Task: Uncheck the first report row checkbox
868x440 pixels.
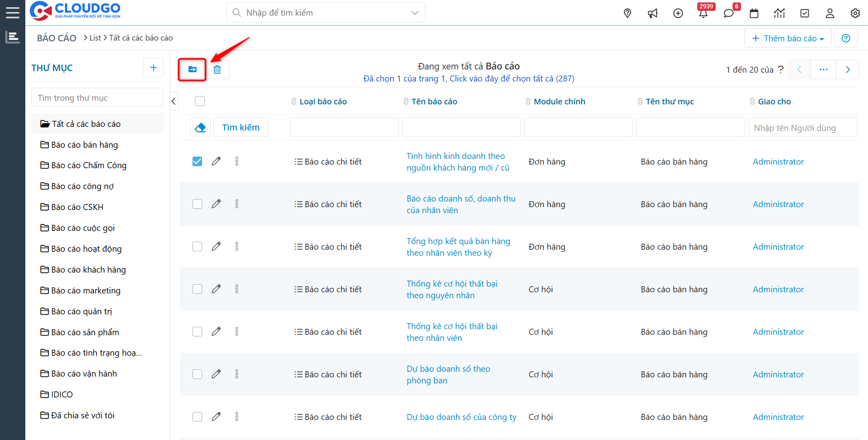Action: (197, 161)
